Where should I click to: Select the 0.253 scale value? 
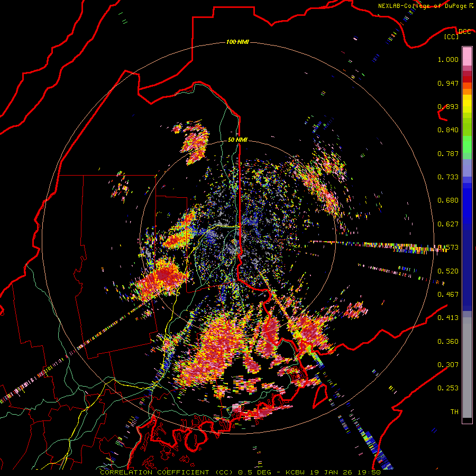coord(448,388)
